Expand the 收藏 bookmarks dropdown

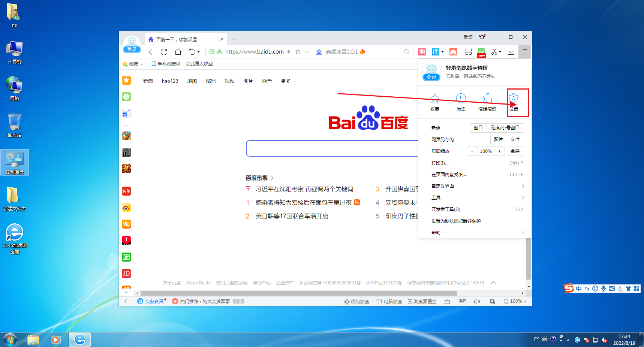coord(142,64)
